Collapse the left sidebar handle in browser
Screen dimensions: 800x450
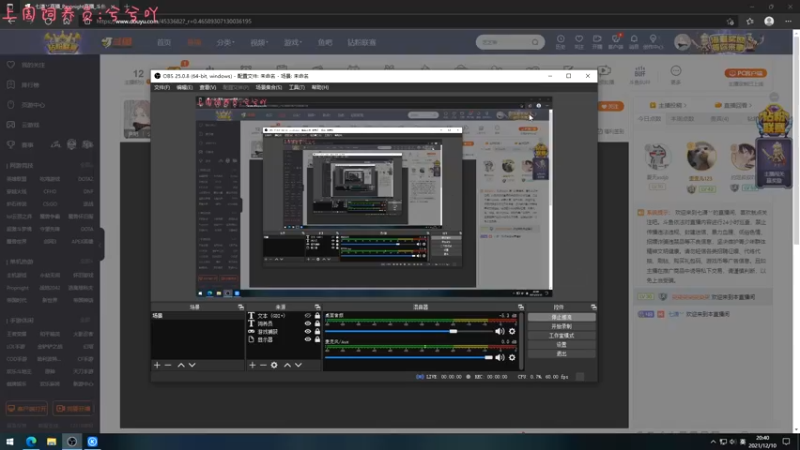point(102,244)
